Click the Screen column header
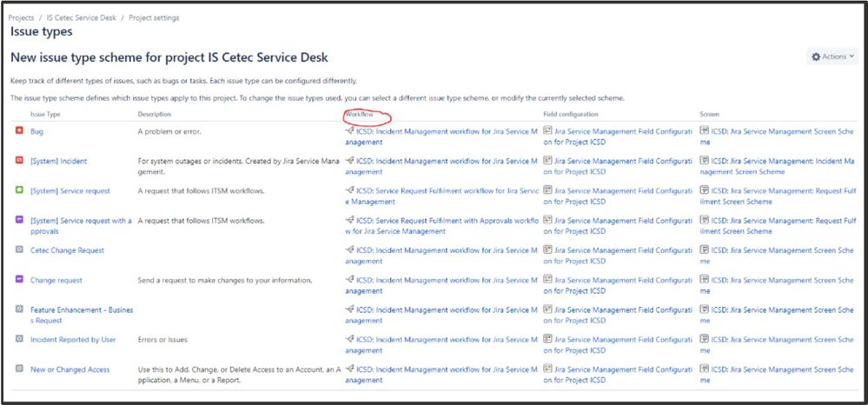This screenshot has height=405, width=868. click(x=710, y=114)
